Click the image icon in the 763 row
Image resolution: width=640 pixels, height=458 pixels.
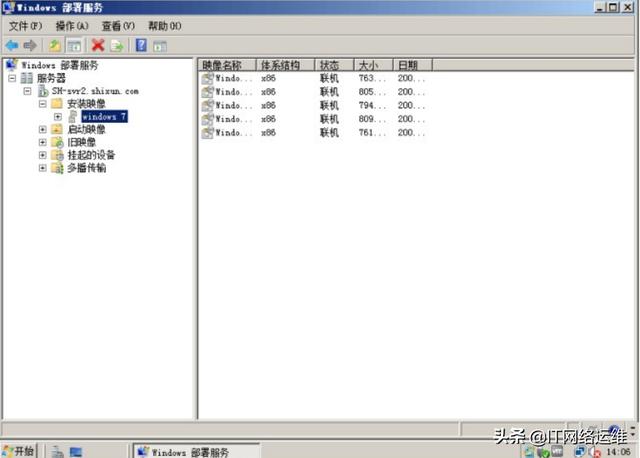click(207, 78)
